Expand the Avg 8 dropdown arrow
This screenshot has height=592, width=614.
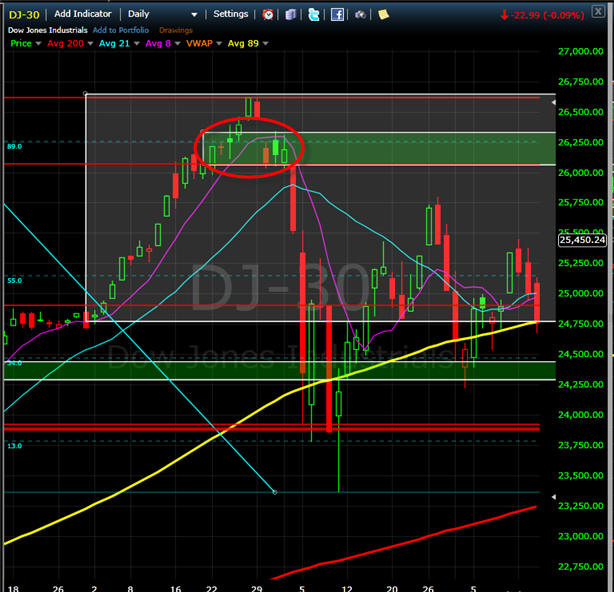click(x=177, y=43)
